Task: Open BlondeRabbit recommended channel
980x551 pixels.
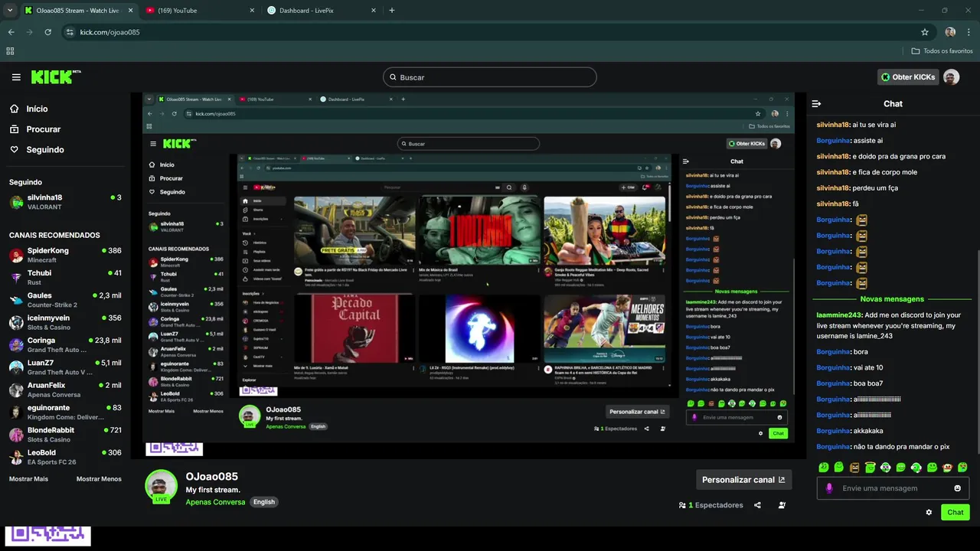Action: 65,435
